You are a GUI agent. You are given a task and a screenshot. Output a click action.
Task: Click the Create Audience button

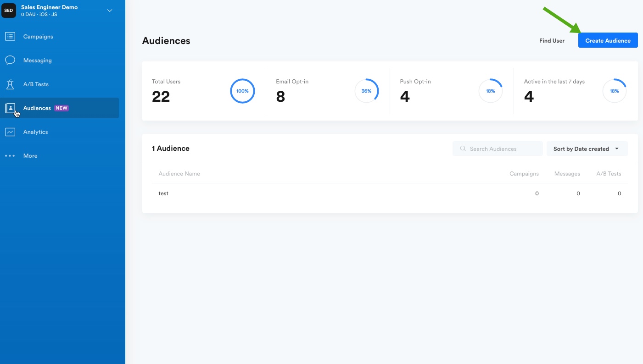click(x=608, y=40)
